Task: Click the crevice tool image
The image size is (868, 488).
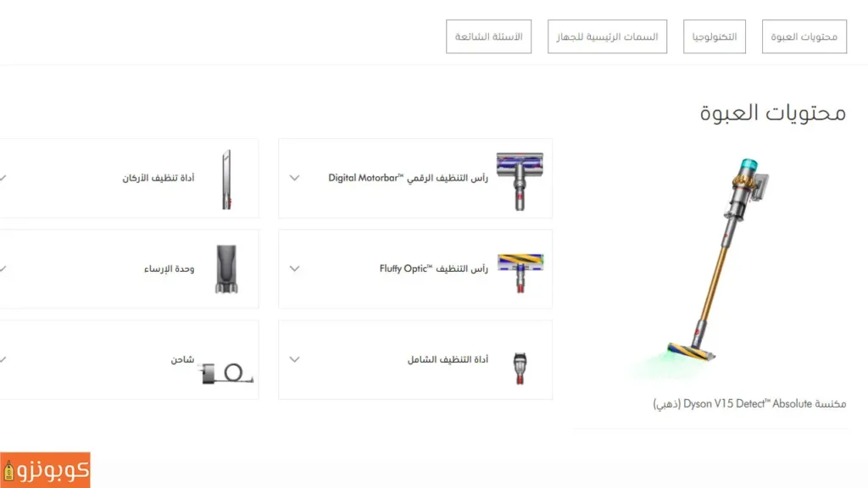Action: [226, 180]
